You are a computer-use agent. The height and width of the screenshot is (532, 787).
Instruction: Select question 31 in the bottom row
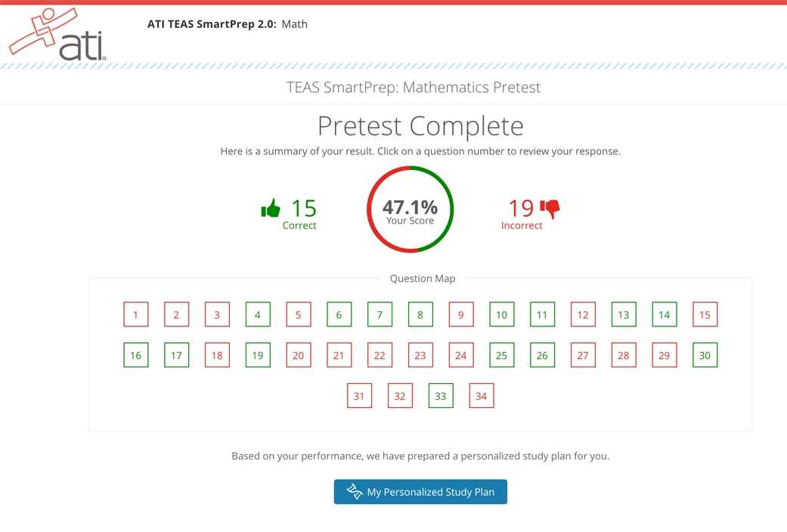[359, 395]
